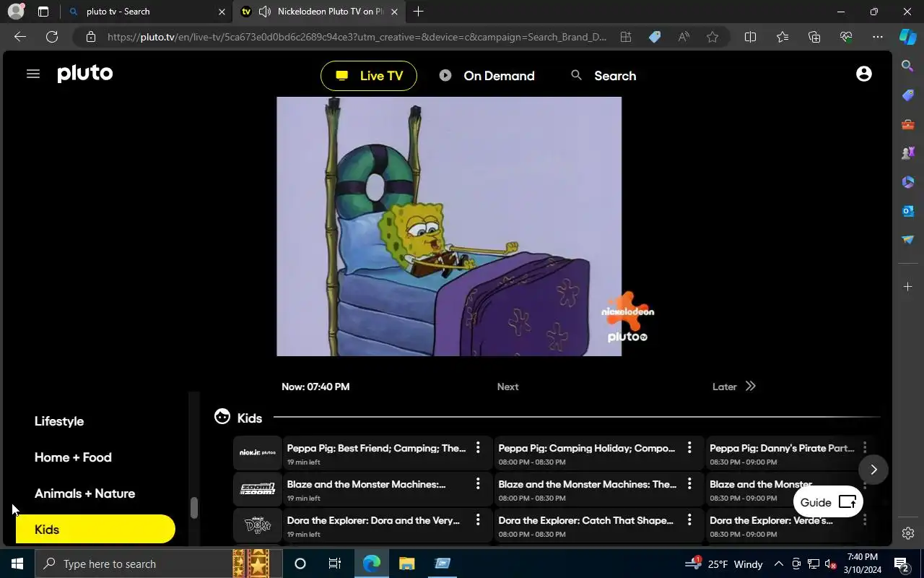Open File Explorer from taskbar
This screenshot has width=924, height=578.
coord(406,564)
